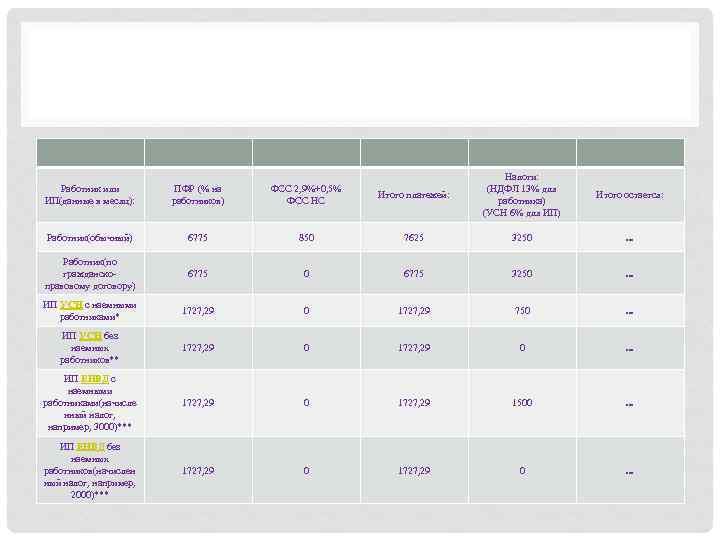Select the 'Итого платежей:' column header

(x=413, y=195)
